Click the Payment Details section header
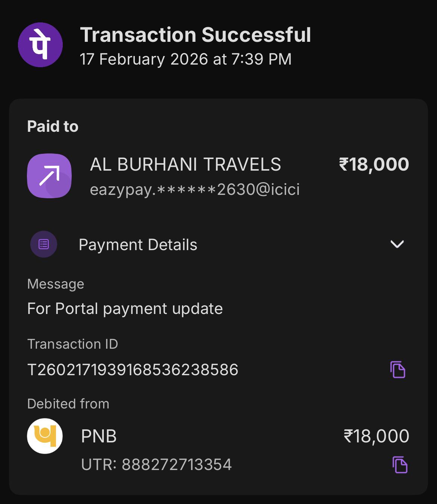 coord(138,245)
